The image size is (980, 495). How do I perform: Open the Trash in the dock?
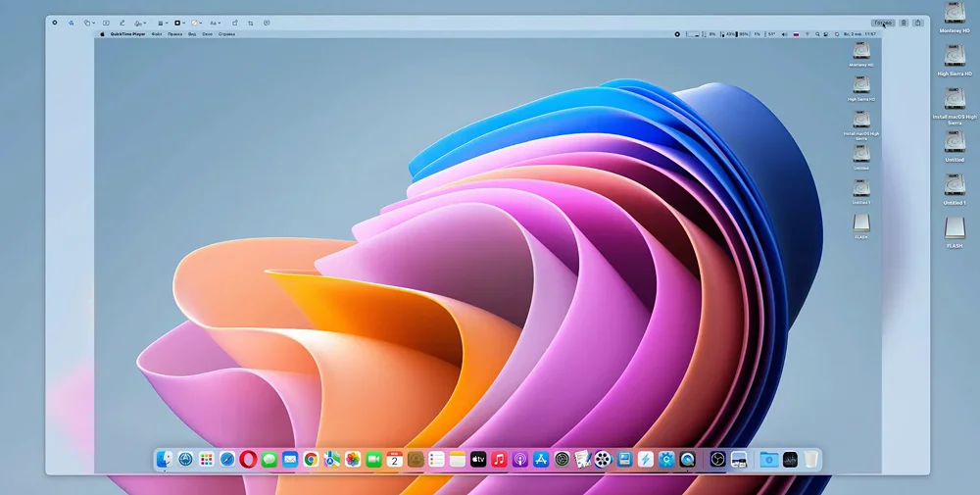[x=810, y=460]
